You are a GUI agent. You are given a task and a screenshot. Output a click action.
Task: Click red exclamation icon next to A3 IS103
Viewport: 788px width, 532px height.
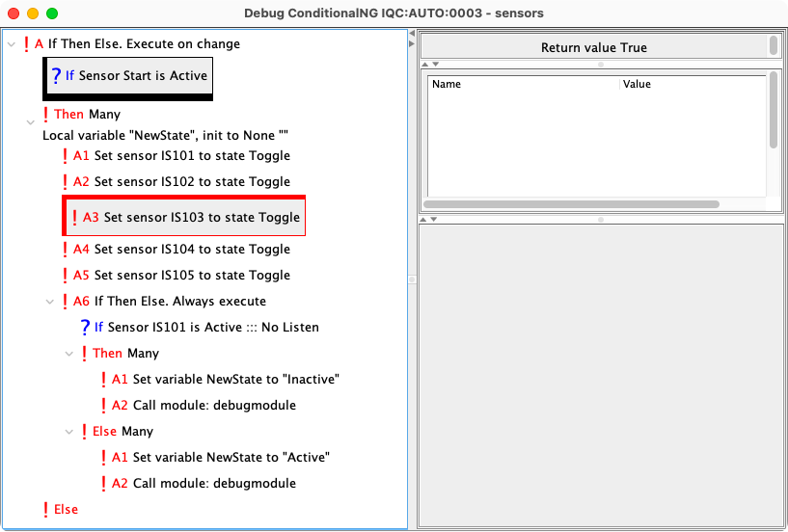click(x=74, y=217)
